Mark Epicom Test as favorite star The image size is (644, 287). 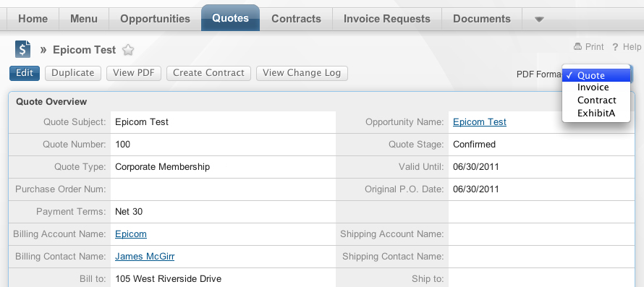(128, 50)
